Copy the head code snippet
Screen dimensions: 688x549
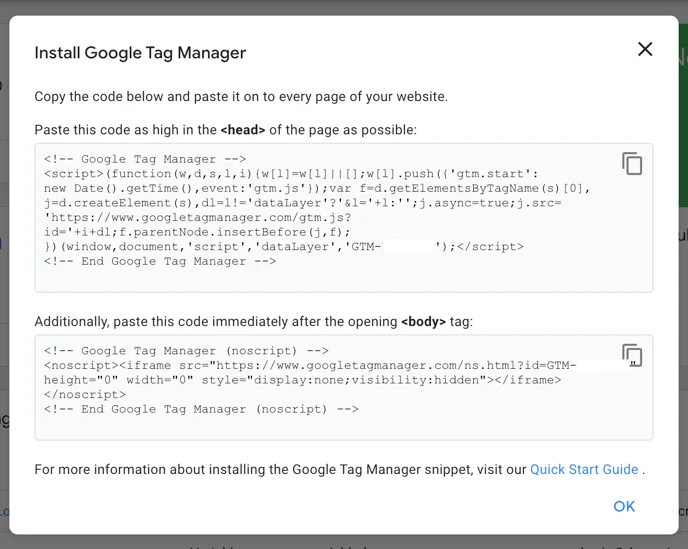(632, 164)
